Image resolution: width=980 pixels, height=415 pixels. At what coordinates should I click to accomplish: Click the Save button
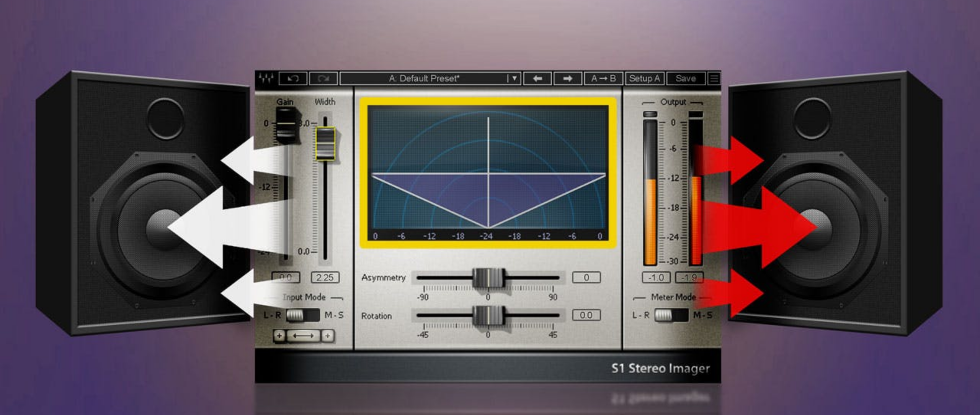(x=686, y=79)
